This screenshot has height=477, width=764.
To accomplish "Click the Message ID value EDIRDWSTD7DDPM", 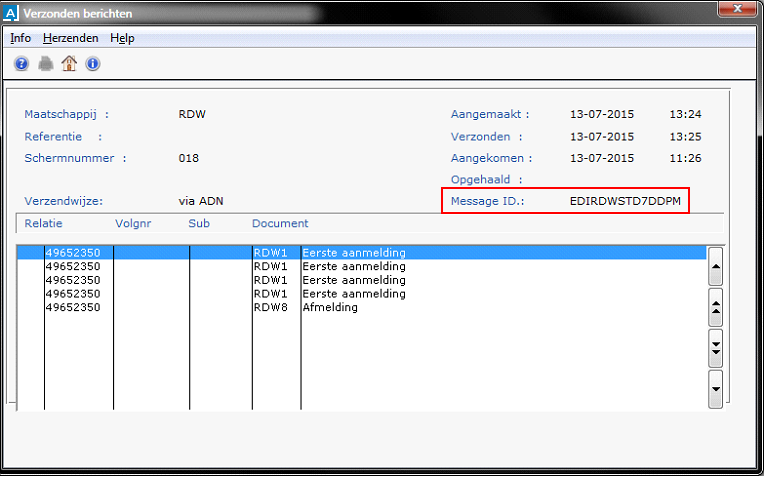I will (624, 202).
